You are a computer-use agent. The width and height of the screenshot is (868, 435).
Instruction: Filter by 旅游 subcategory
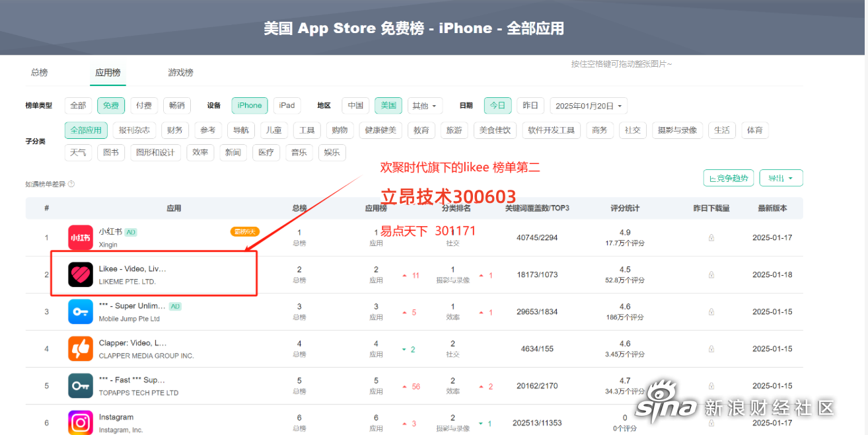click(454, 130)
